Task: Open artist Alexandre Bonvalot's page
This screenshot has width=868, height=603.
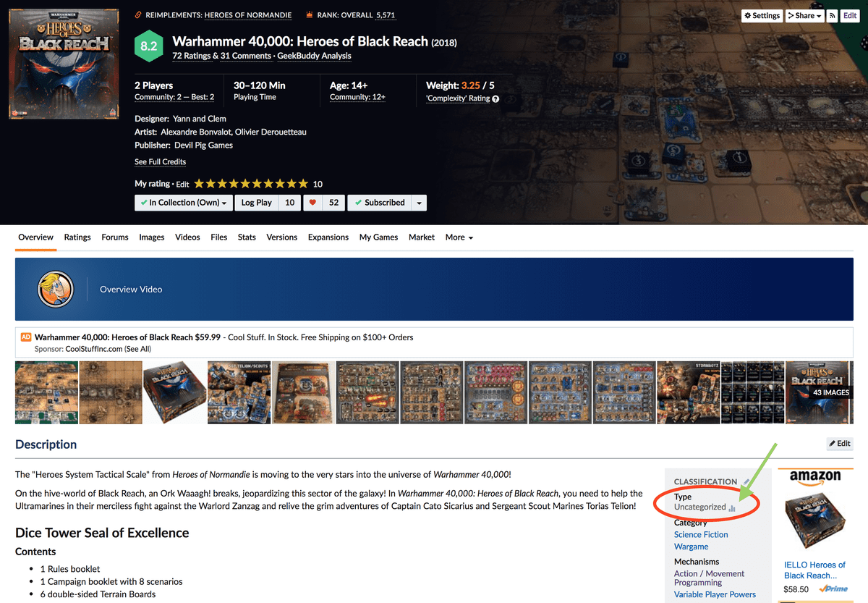Action: click(x=195, y=132)
